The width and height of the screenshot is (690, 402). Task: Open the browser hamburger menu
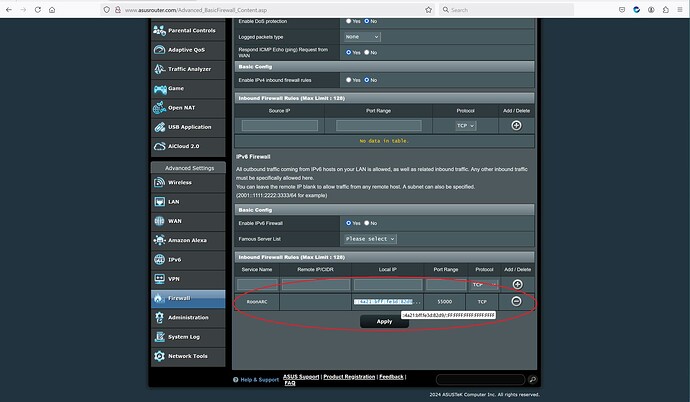coord(680,10)
